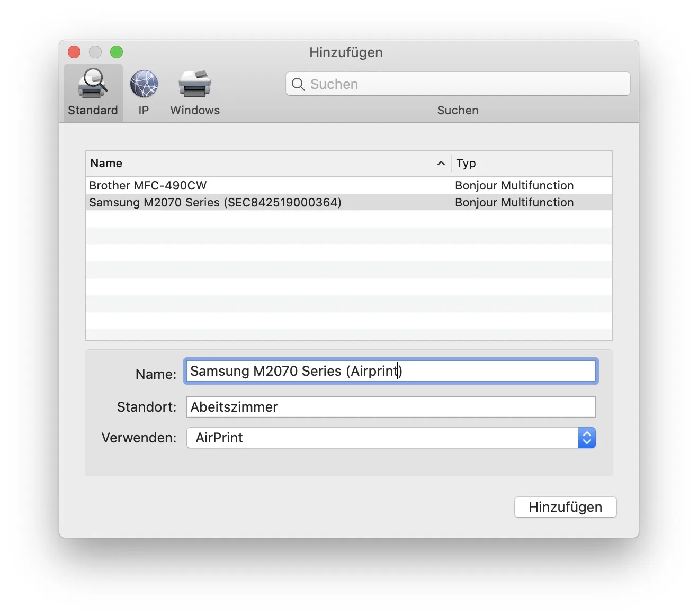Screen dimensions: 698x616
Task: Select the Standard printer search icon
Action: [x=93, y=93]
